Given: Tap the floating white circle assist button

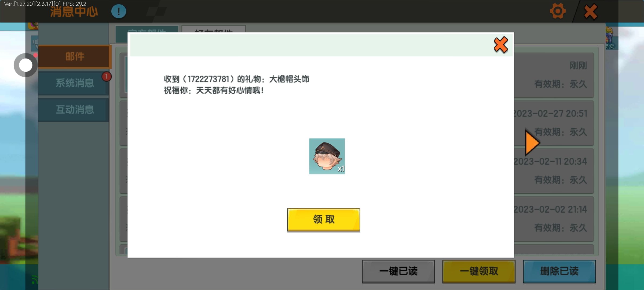Looking at the screenshot, I should [25, 65].
